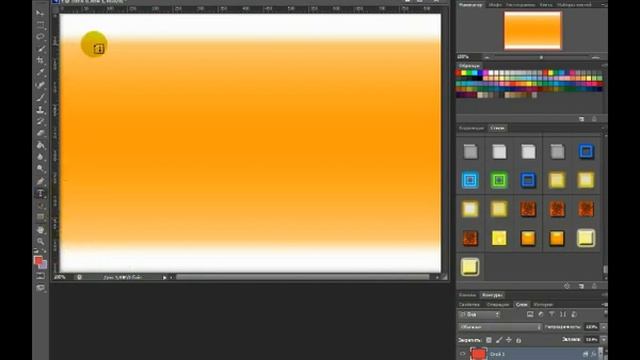Select the Healing Brush tool
Viewport: 640px width, 360px height.
(x=40, y=85)
